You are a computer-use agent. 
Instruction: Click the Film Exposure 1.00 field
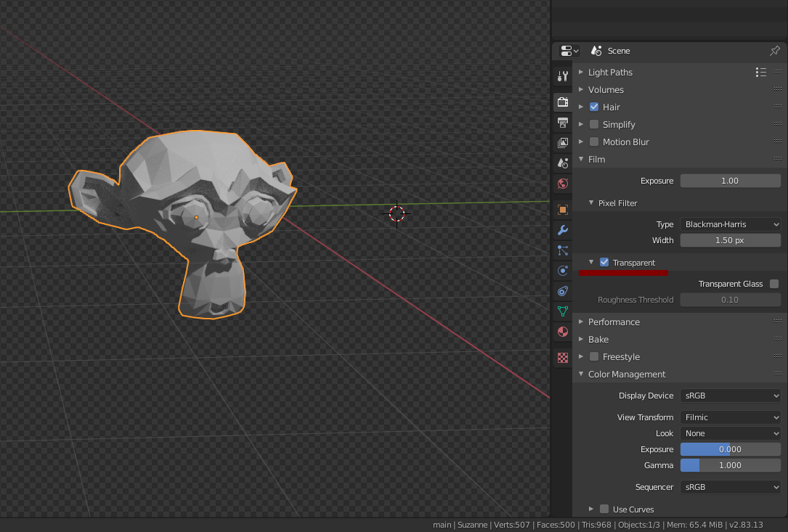tap(730, 181)
